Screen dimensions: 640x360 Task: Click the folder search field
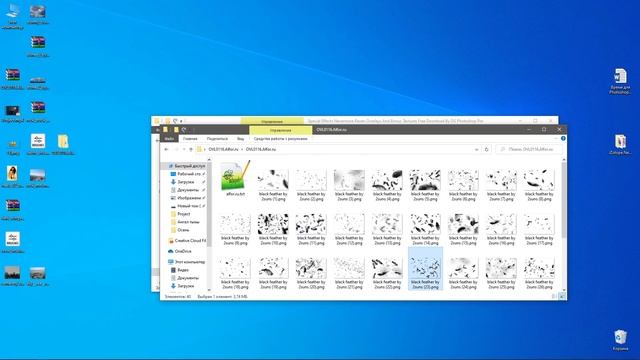tap(529, 149)
